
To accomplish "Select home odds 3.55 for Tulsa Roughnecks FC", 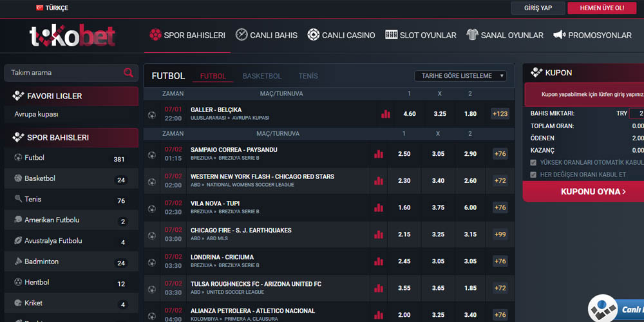I will pyautogui.click(x=404, y=289).
